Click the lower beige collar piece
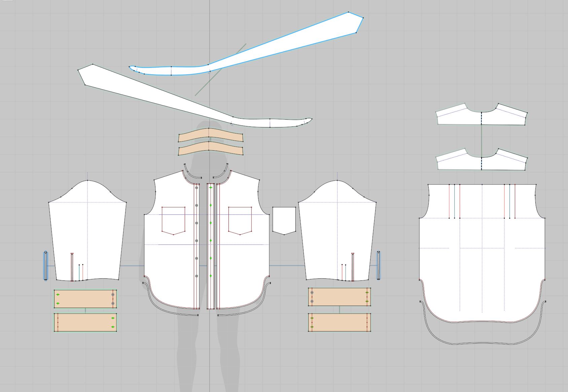The height and width of the screenshot is (392, 568). point(210,149)
